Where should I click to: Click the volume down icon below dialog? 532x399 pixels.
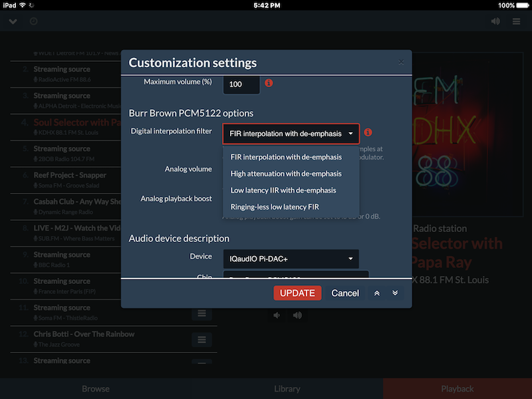[277, 315]
